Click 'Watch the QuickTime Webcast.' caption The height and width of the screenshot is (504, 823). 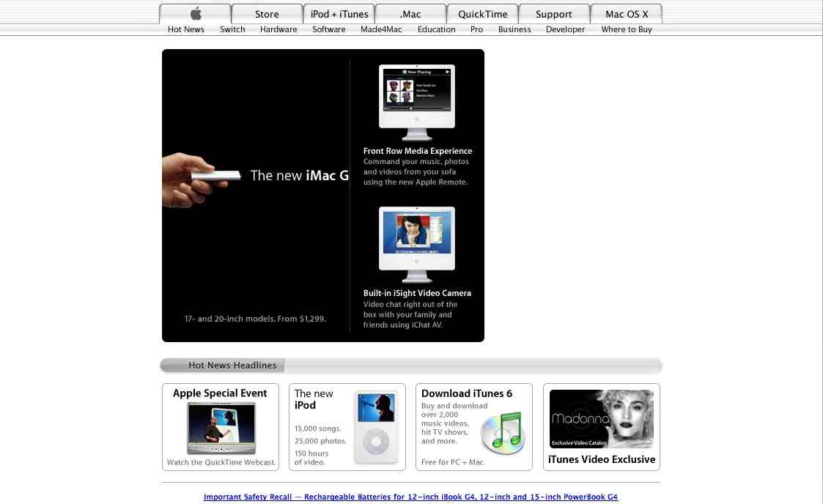point(221,462)
